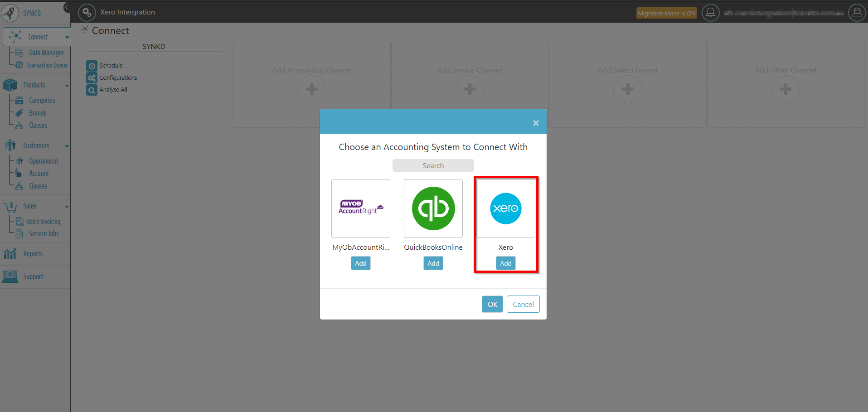Viewport: 868px width, 412px height.
Task: Click the Service Jobs icon
Action: (19, 234)
